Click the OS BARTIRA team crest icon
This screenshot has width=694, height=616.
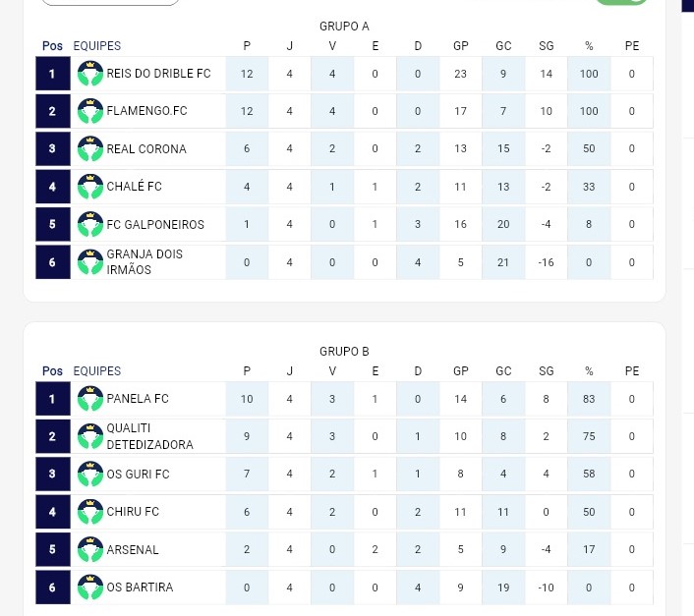coord(90,588)
